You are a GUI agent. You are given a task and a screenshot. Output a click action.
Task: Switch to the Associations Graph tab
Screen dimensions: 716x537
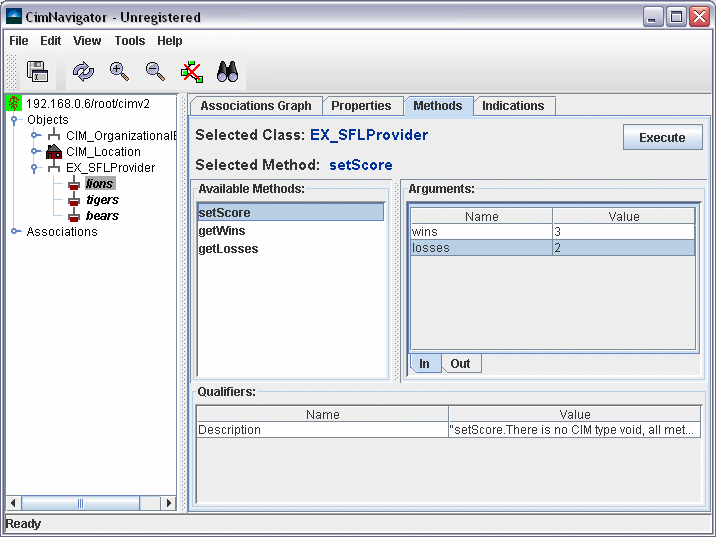pyautogui.click(x=256, y=106)
